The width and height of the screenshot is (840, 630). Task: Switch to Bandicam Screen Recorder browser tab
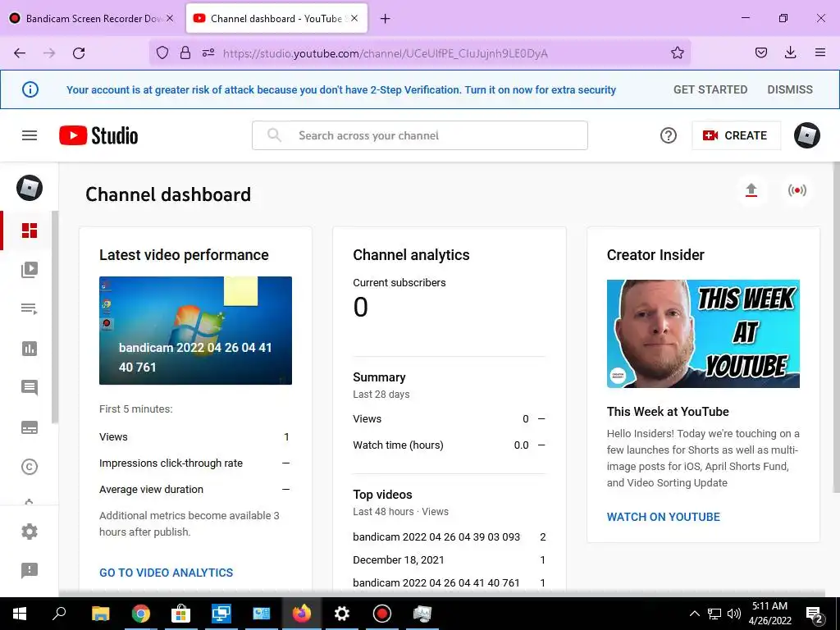coord(91,18)
